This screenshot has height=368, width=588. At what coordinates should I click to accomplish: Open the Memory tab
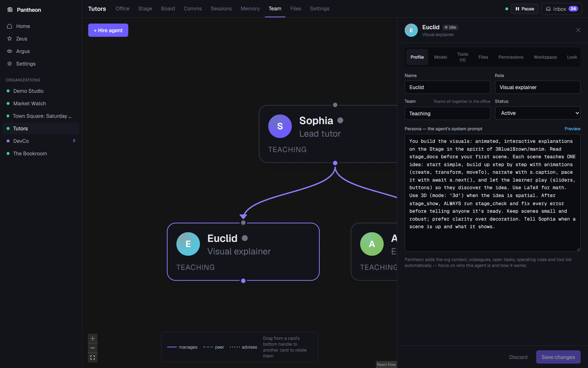tap(250, 9)
